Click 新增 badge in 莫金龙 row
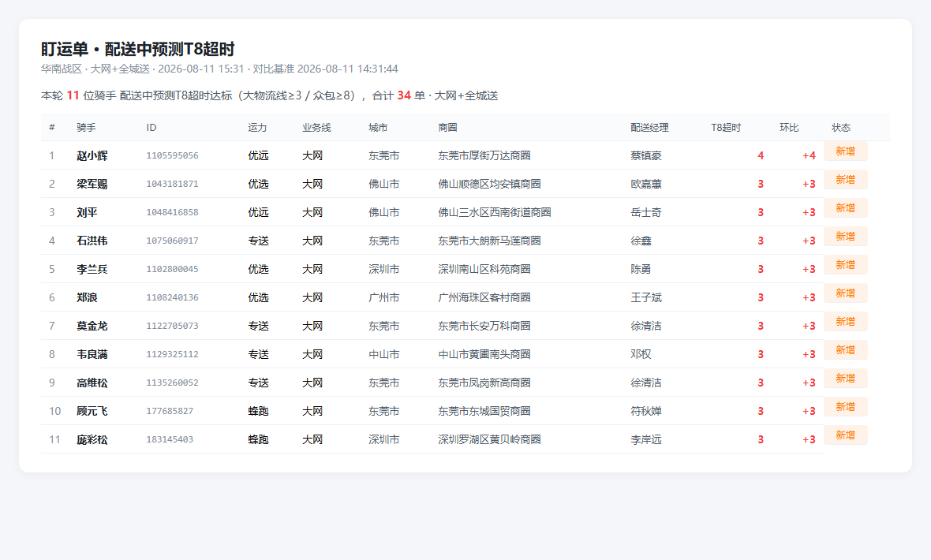This screenshot has width=931, height=560. pyautogui.click(x=846, y=322)
